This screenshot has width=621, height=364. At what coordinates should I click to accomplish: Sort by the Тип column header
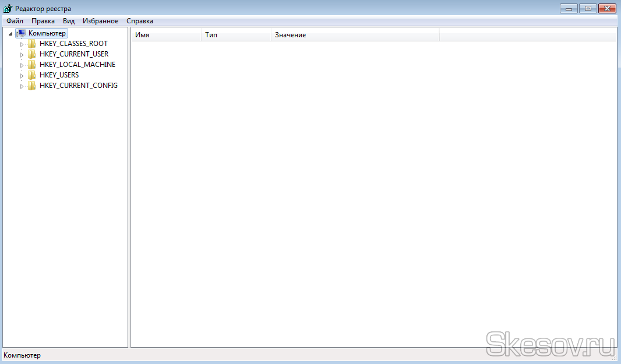click(x=236, y=35)
